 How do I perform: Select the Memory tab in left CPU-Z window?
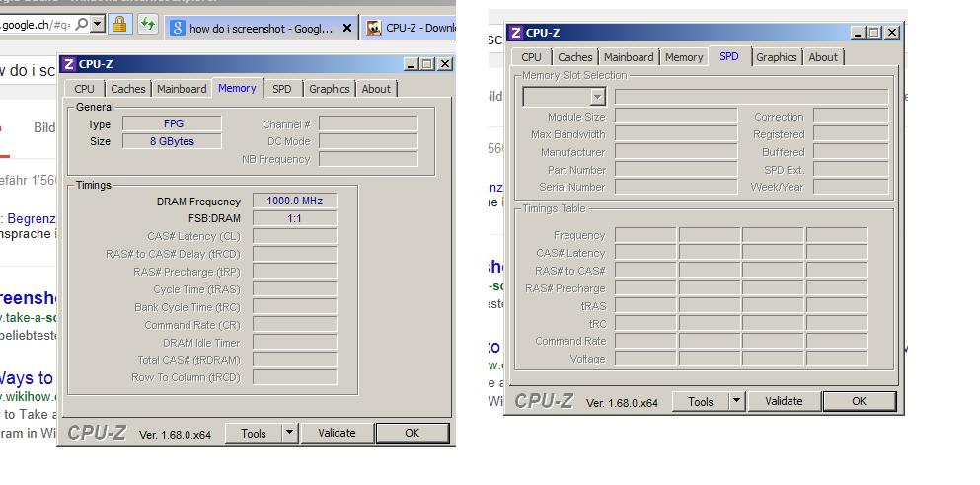[x=237, y=88]
